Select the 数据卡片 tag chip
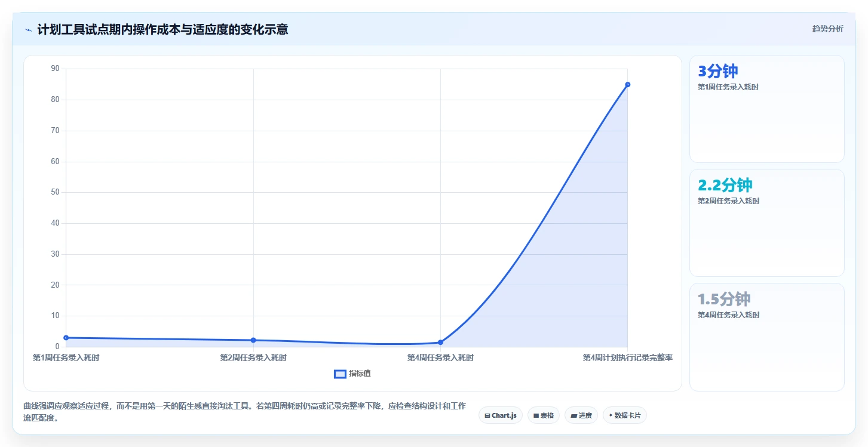Image resolution: width=868 pixels, height=447 pixels. click(625, 415)
